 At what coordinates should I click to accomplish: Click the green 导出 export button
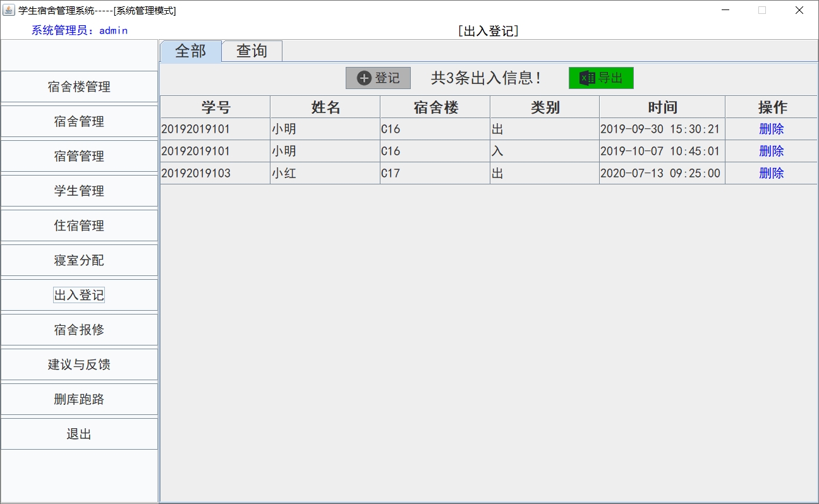(601, 78)
